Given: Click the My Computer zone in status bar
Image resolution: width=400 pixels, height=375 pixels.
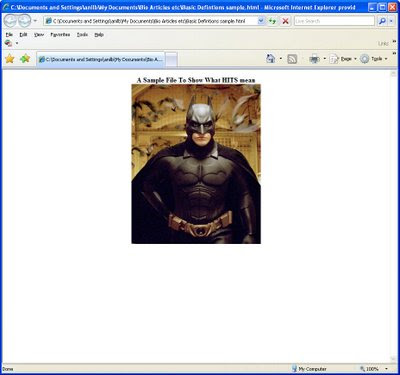Looking at the screenshot, I should coord(309,369).
